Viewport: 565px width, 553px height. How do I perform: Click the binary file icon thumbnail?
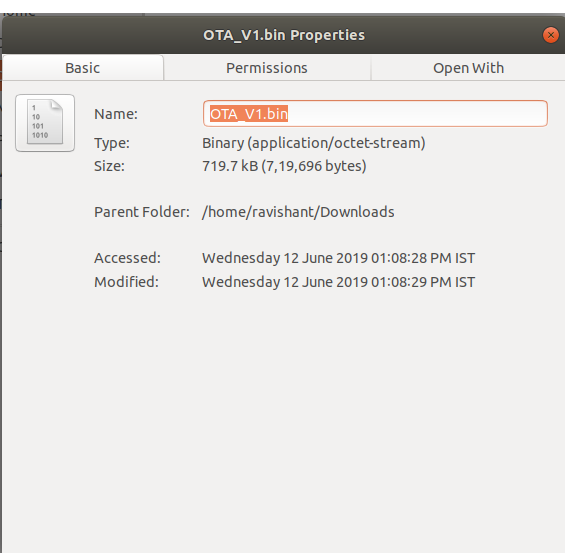click(45, 123)
